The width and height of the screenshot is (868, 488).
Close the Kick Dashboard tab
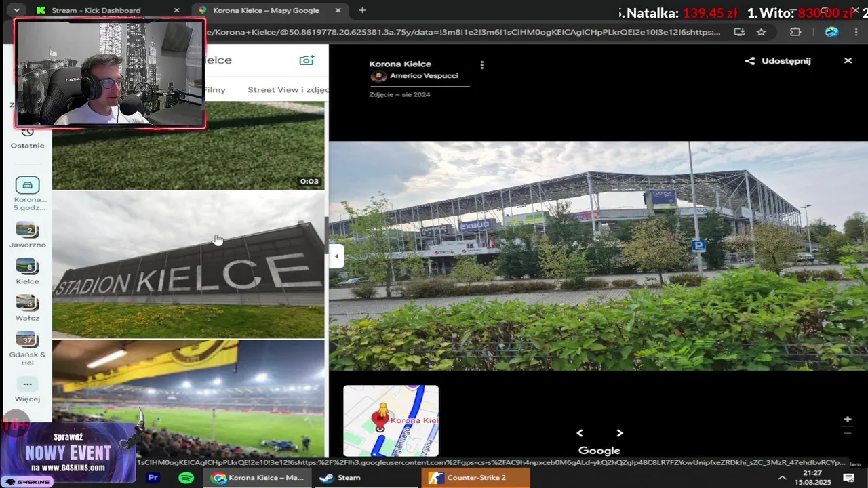[177, 10]
